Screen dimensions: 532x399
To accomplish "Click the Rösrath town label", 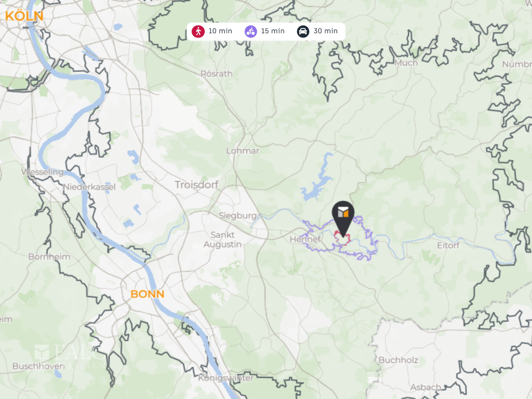I will click(x=216, y=74).
